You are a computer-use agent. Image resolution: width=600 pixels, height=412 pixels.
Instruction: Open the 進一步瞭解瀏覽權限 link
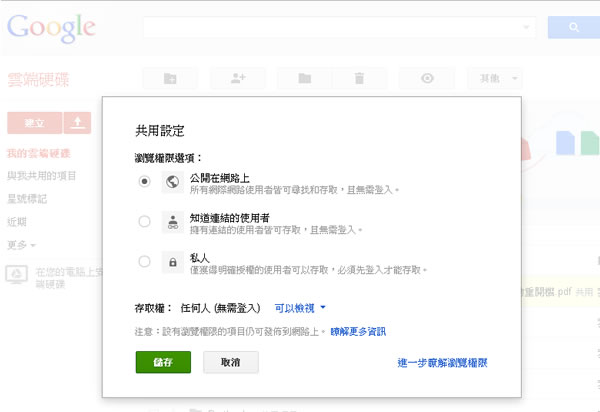[x=442, y=363]
